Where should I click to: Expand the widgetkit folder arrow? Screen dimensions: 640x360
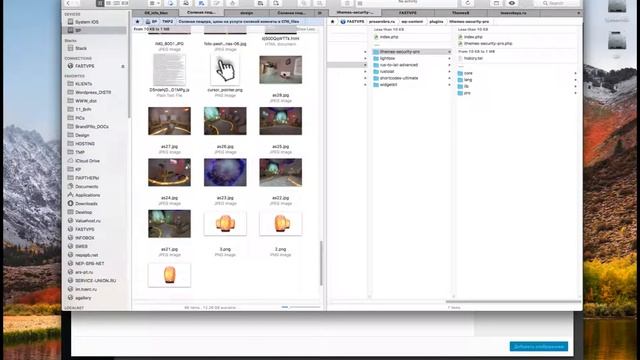coord(449,84)
